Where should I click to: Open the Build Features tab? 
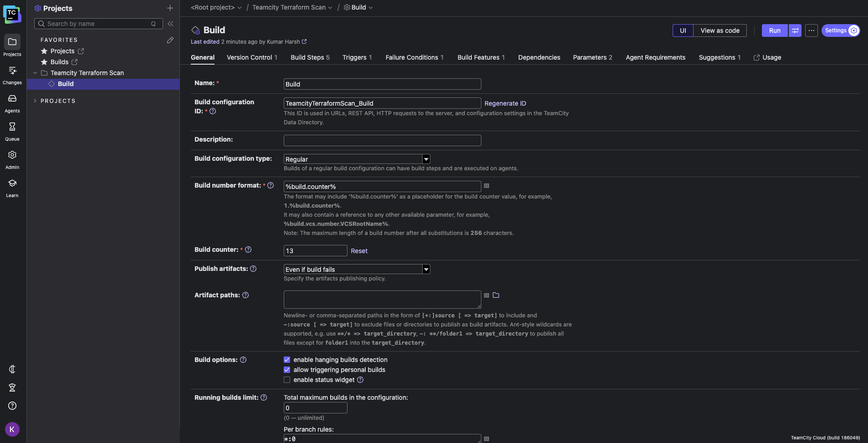click(x=481, y=57)
